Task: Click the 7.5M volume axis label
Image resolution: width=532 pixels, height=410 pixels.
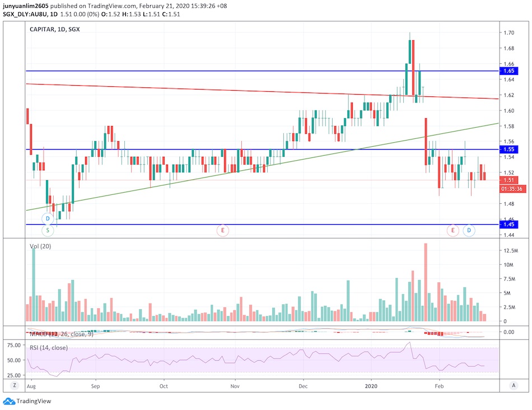Action: pyautogui.click(x=511, y=279)
